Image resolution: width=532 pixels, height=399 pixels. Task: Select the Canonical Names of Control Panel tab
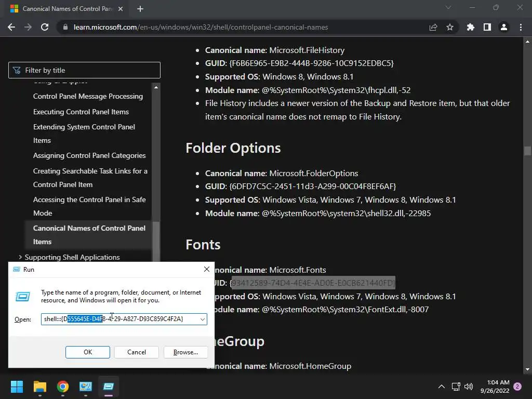(x=67, y=9)
